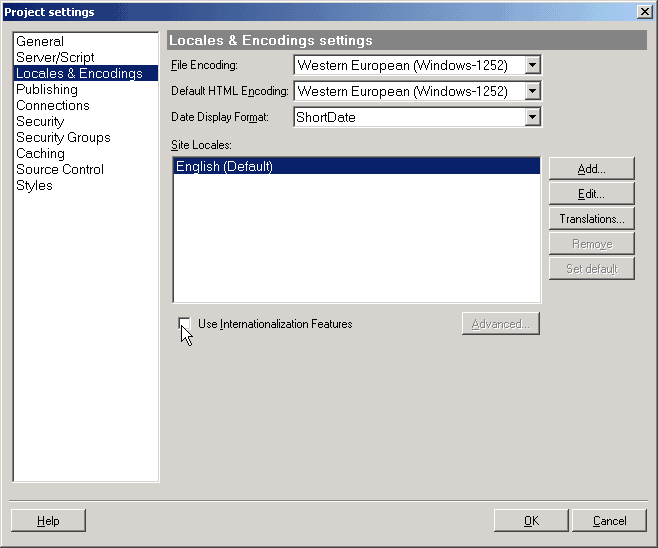Select the Publishing category

coord(47,90)
